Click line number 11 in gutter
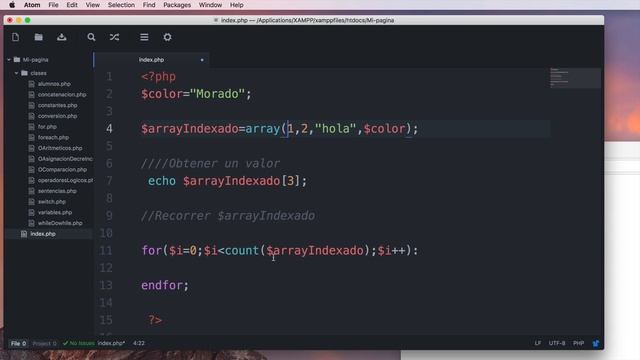Image resolution: width=640 pixels, height=360 pixels. [x=106, y=250]
